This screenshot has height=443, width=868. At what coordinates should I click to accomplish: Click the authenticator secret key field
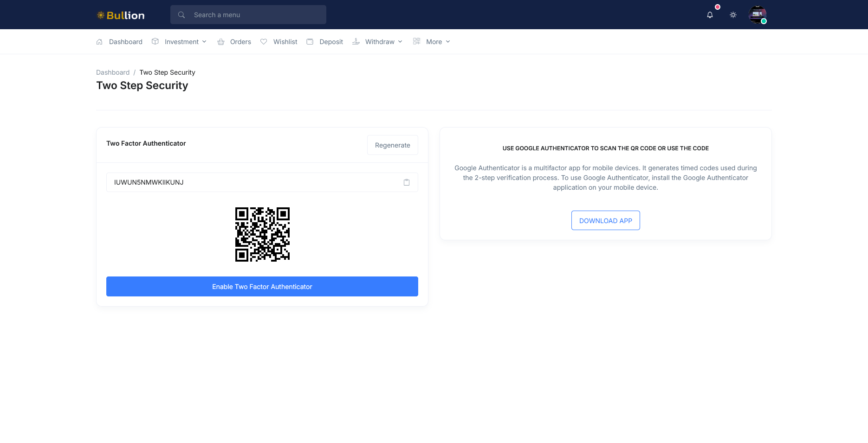[262, 182]
